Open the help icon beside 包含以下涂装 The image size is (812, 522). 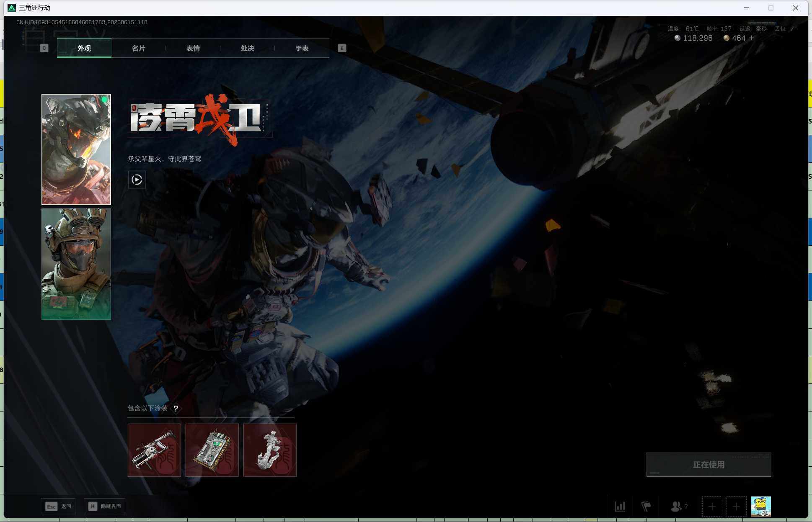(x=176, y=409)
